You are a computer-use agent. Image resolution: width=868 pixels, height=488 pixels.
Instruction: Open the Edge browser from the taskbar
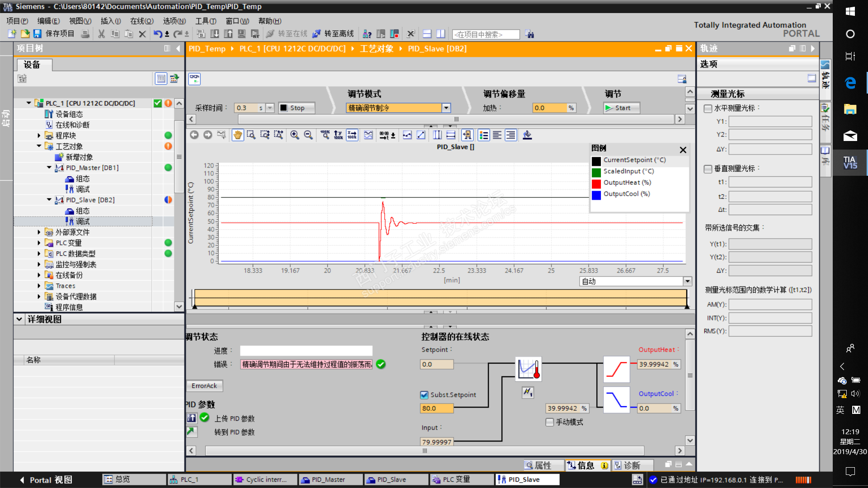850,83
